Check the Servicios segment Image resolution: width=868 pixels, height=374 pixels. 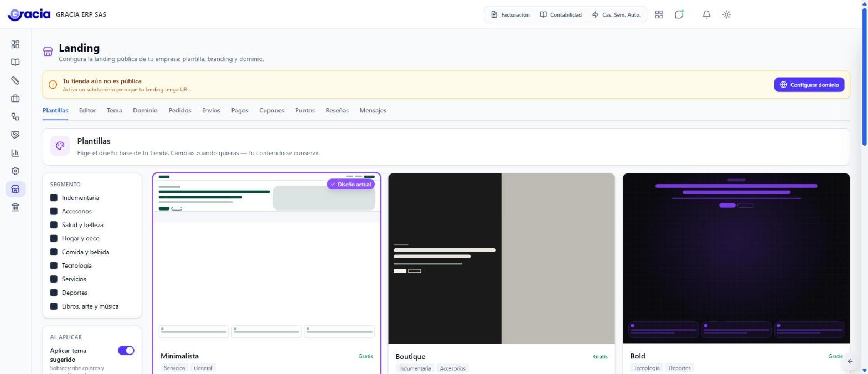tap(54, 279)
